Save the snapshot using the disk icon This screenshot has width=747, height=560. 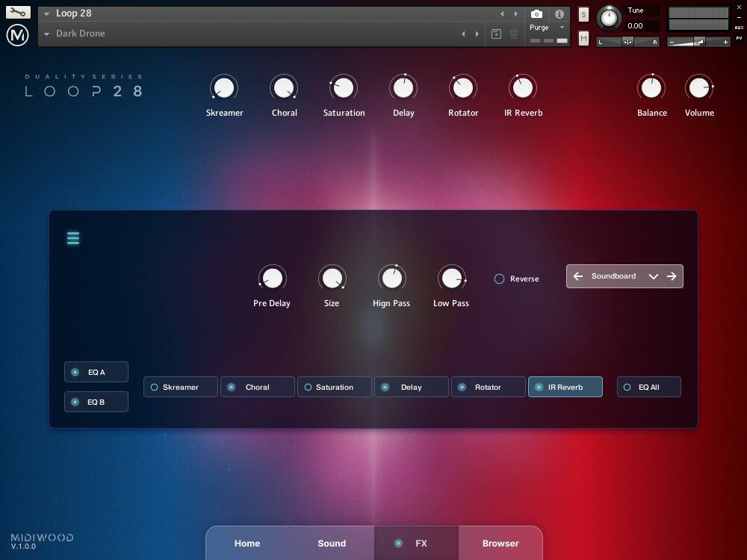[496, 34]
